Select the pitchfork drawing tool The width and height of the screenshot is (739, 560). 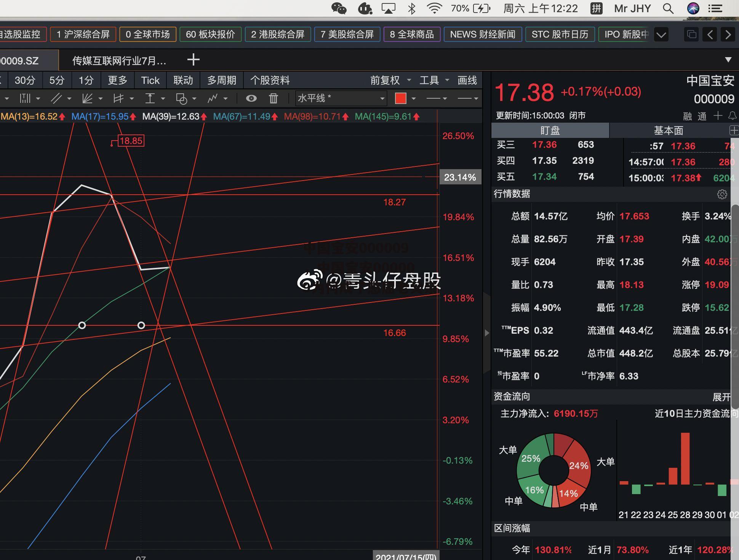click(118, 99)
